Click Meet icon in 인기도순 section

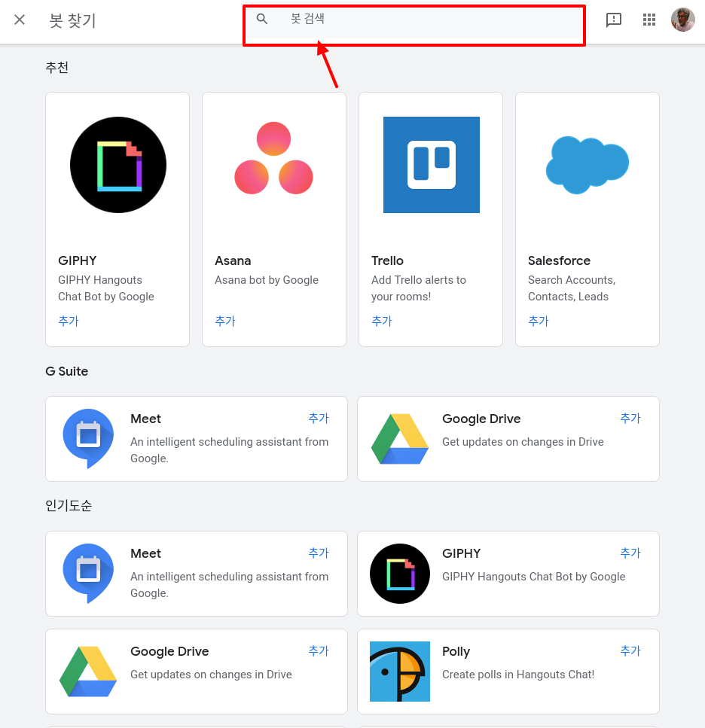pyautogui.click(x=88, y=574)
